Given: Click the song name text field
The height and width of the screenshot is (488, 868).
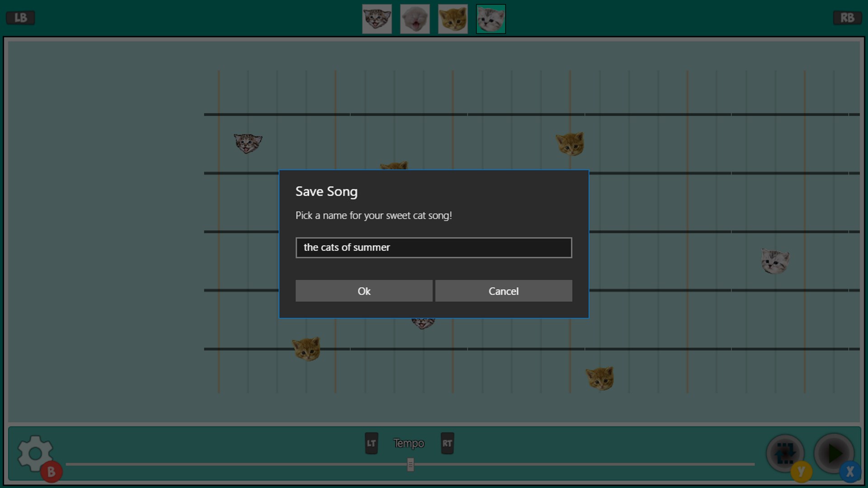Looking at the screenshot, I should [434, 248].
